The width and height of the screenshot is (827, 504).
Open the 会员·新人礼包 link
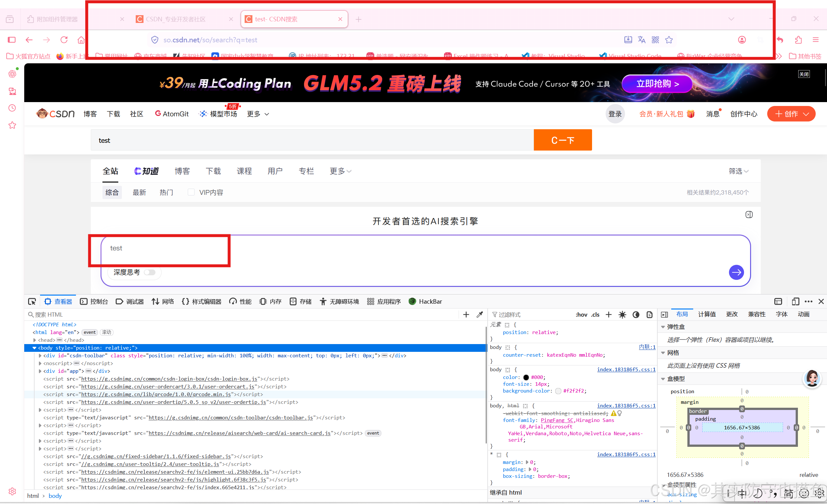click(667, 114)
